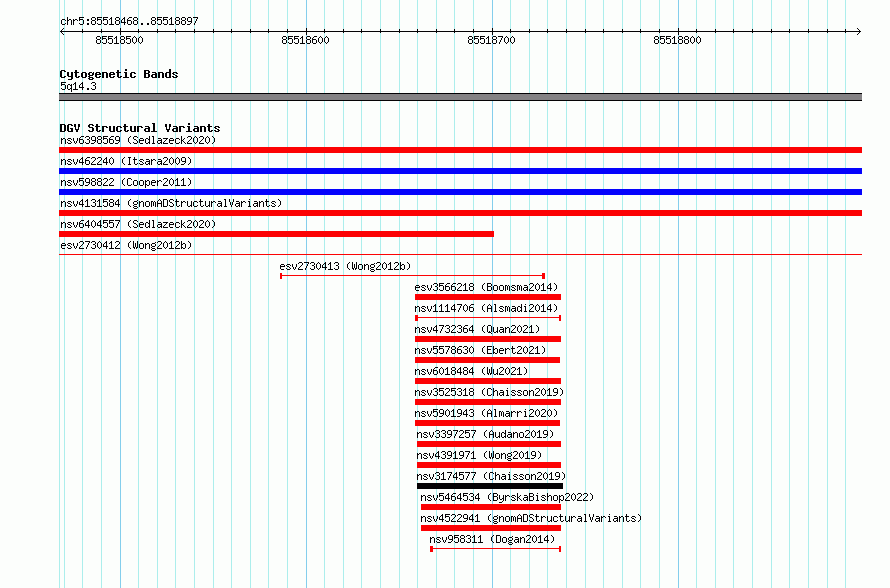Select the 5q14.3 band label
Screen dimensions: 890x588
[x=78, y=86]
